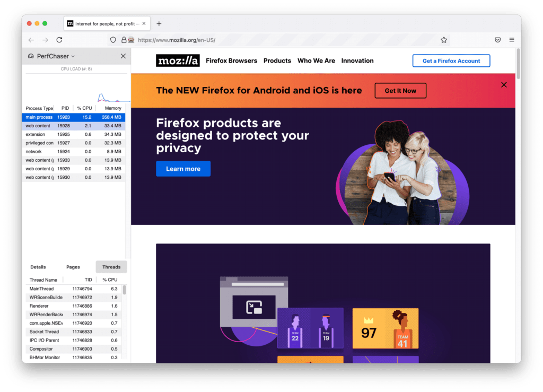Click the CPU load graph
543x392 pixels.
pyautogui.click(x=76, y=88)
